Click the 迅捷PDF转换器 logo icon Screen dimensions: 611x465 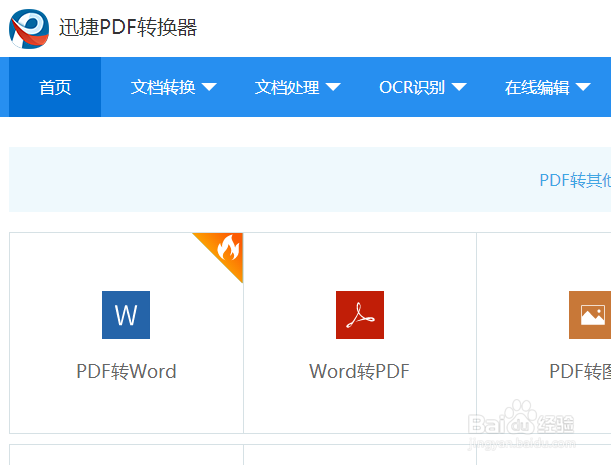tap(29, 29)
